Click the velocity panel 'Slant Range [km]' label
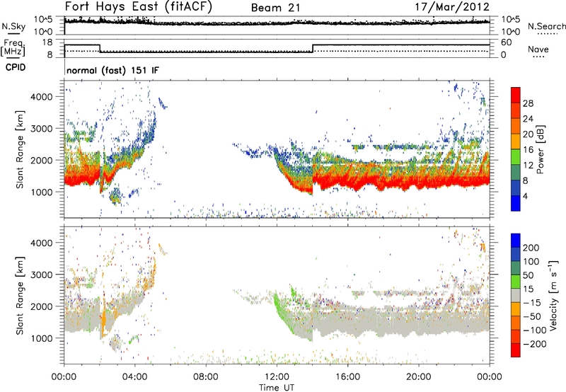The image size is (566, 392). tap(20, 295)
